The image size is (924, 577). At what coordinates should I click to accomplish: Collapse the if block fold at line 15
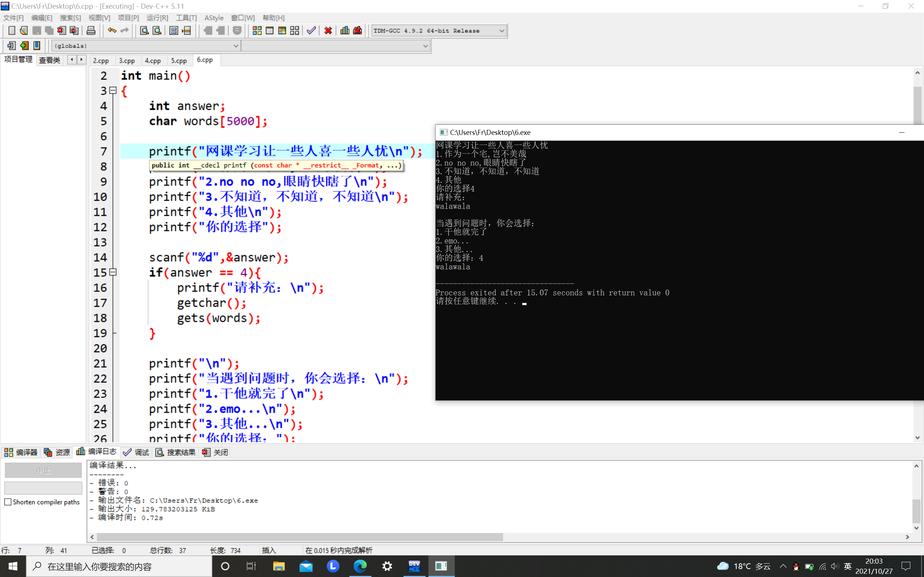(113, 272)
